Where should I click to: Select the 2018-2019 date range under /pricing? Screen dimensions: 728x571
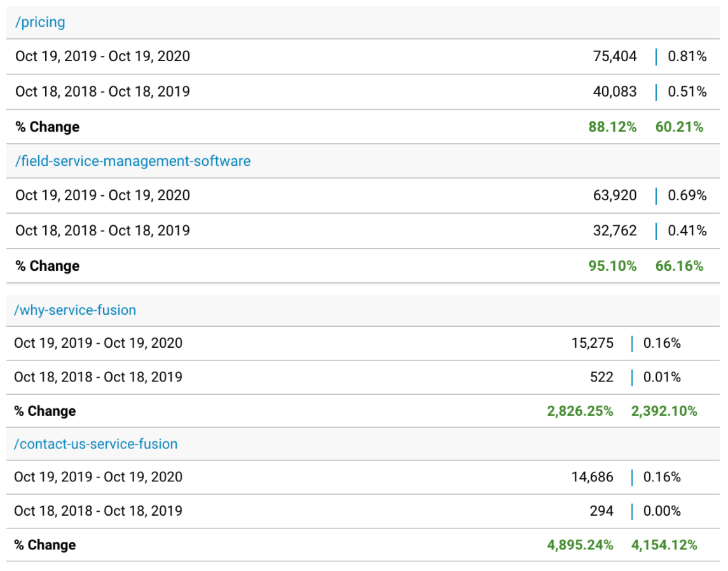(x=102, y=92)
